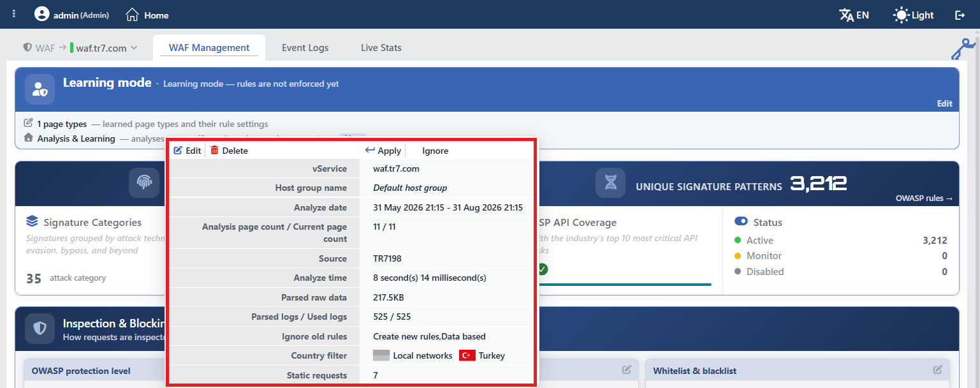Viewport: 980px width, 388px height.
Task: Click the Active status row
Action: (x=840, y=241)
